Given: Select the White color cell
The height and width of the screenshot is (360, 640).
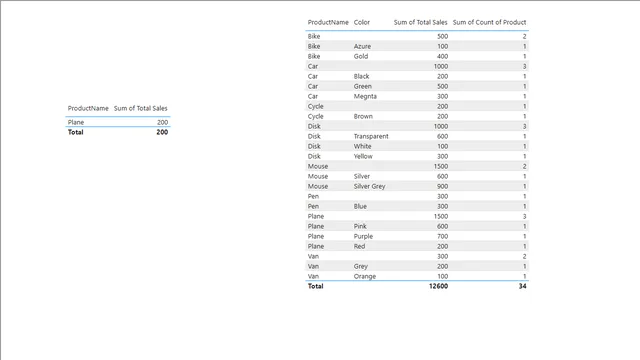Looking at the screenshot, I should [x=362, y=146].
